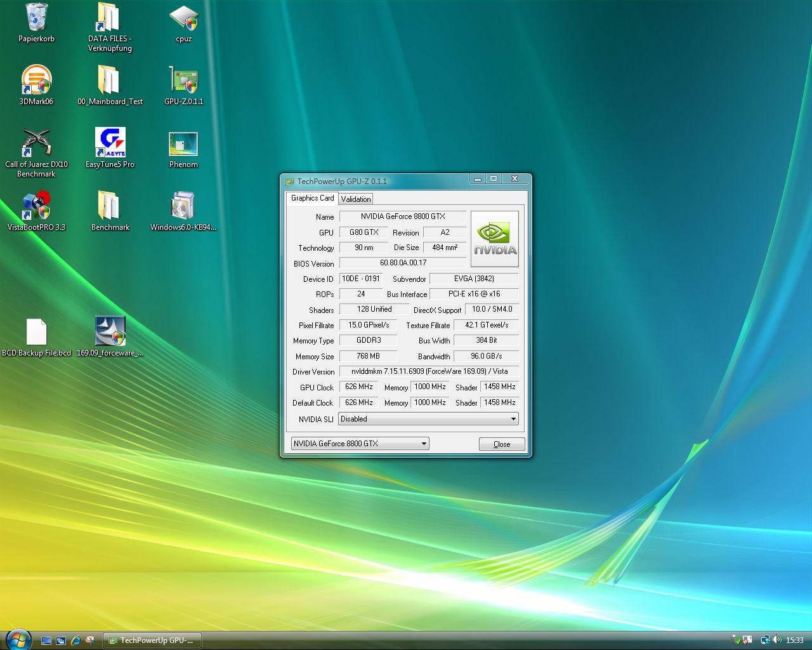Click the Technology value 90 nm
The height and width of the screenshot is (650, 812).
[x=363, y=248]
